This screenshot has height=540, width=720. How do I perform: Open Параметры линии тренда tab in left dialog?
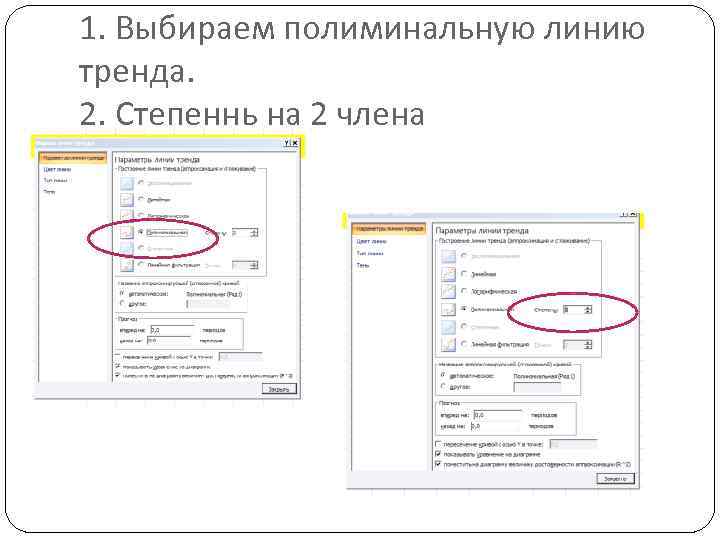click(x=73, y=158)
